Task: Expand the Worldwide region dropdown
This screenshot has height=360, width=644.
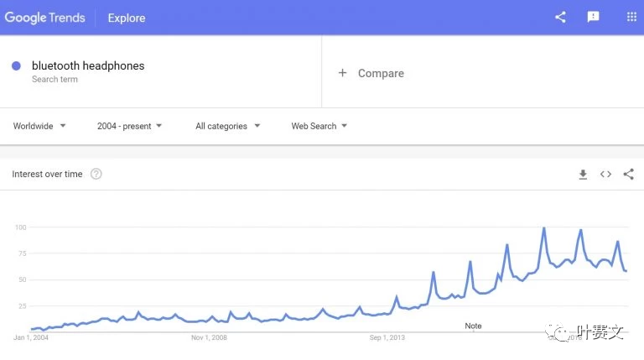Action: (x=39, y=126)
